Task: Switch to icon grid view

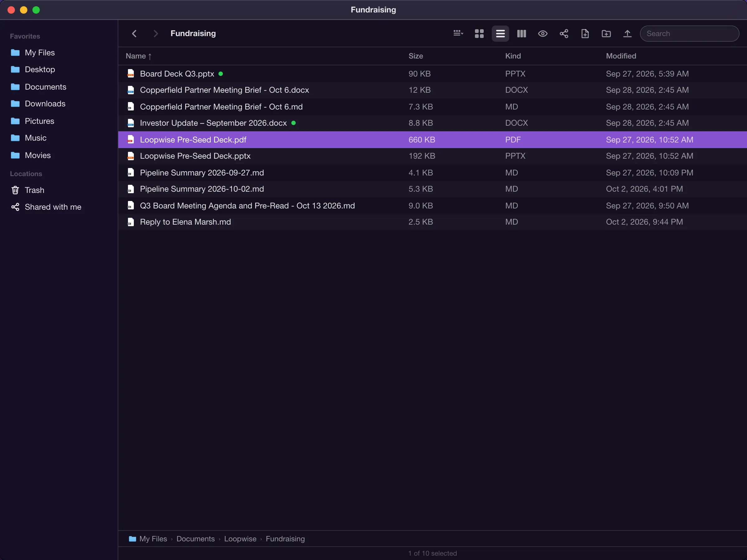Action: [x=479, y=33]
